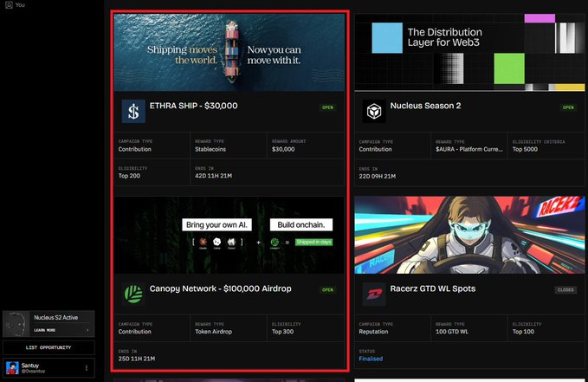Open the Nucleus Season 2 title

(x=425, y=106)
